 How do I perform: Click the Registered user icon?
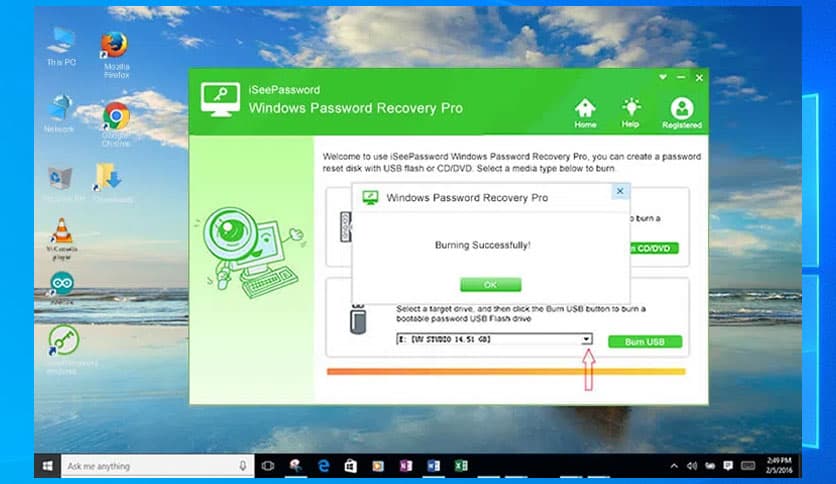[x=682, y=113]
